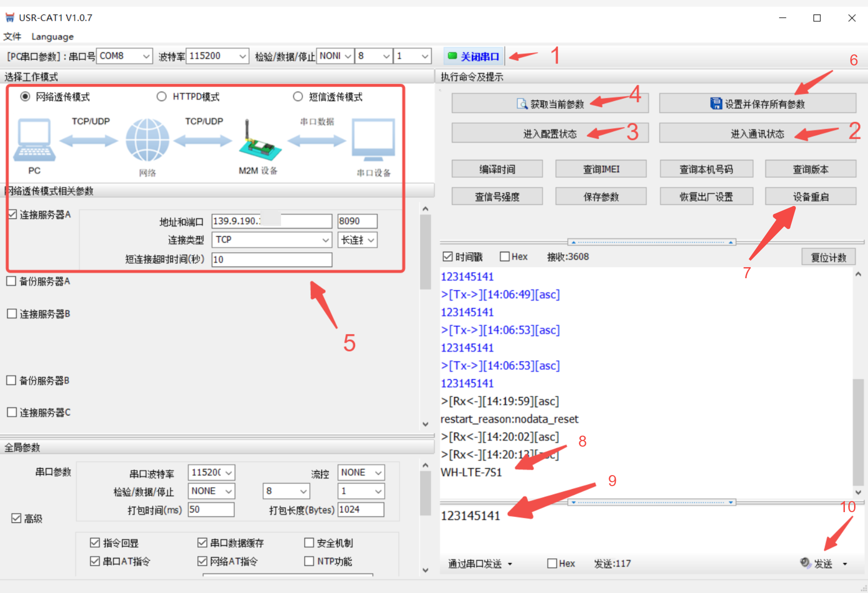Image resolution: width=868 pixels, height=593 pixels.
Task: Click the save disk icon on 设置并保存所有参数
Action: tap(716, 103)
